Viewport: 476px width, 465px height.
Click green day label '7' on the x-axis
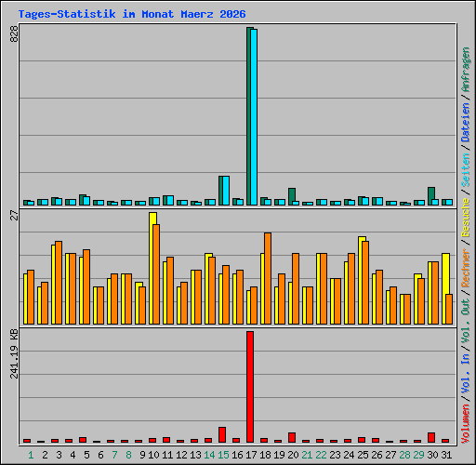tap(114, 455)
